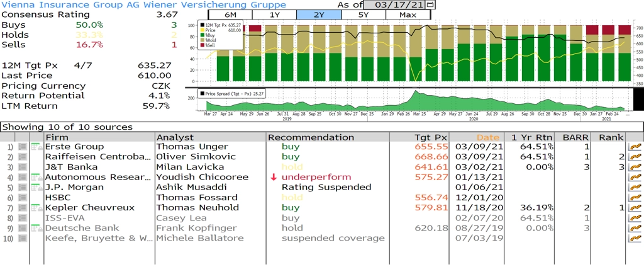The height and width of the screenshot is (267, 644).
Task: Sort the table by the BARR column
Action: [574, 137]
